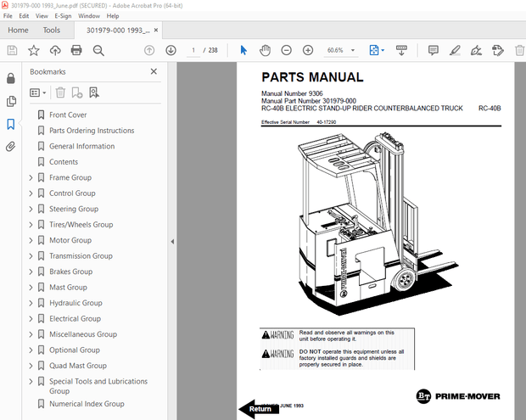Screen dimensions: 526x420
Task: Collapse the navigation pane with the arrow handle
Action: [172, 242]
